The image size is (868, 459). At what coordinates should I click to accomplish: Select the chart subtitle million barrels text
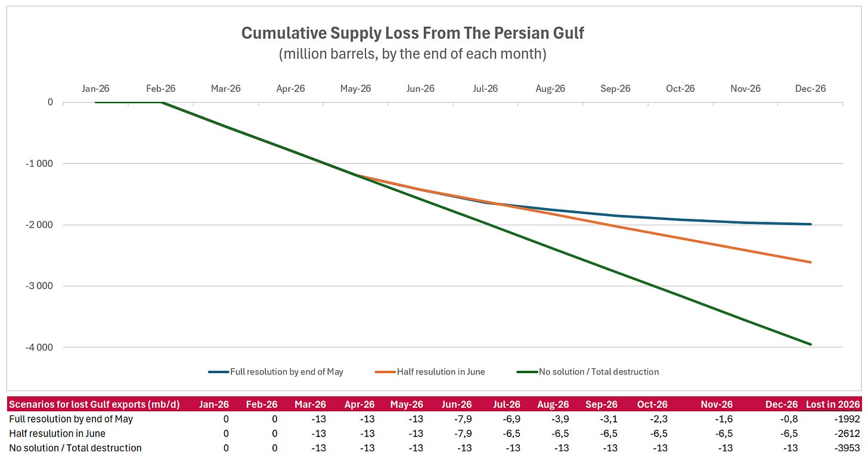click(x=413, y=54)
